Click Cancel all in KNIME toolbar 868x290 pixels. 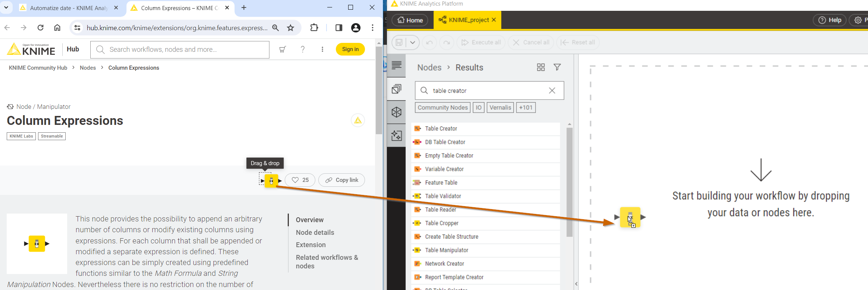(531, 42)
